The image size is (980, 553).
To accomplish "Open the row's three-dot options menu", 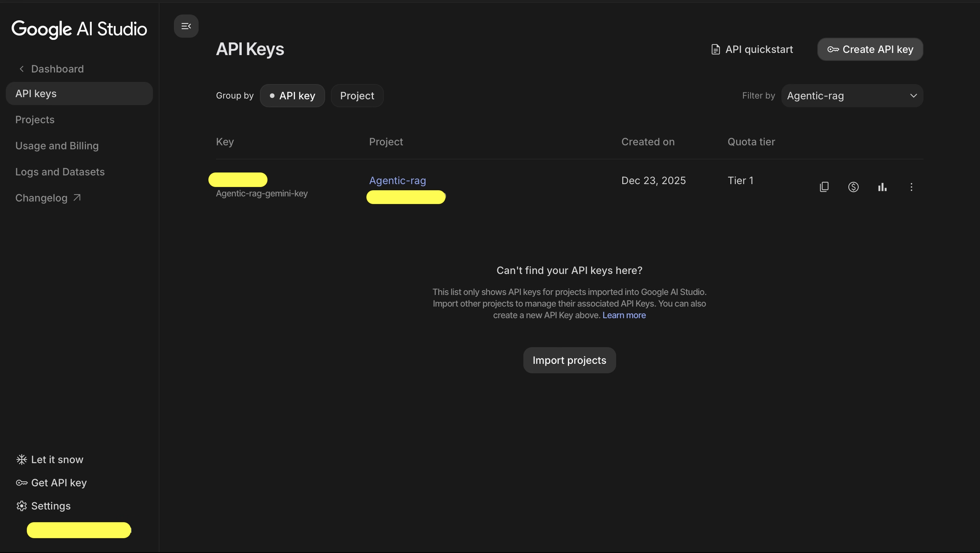I will pos(912,187).
